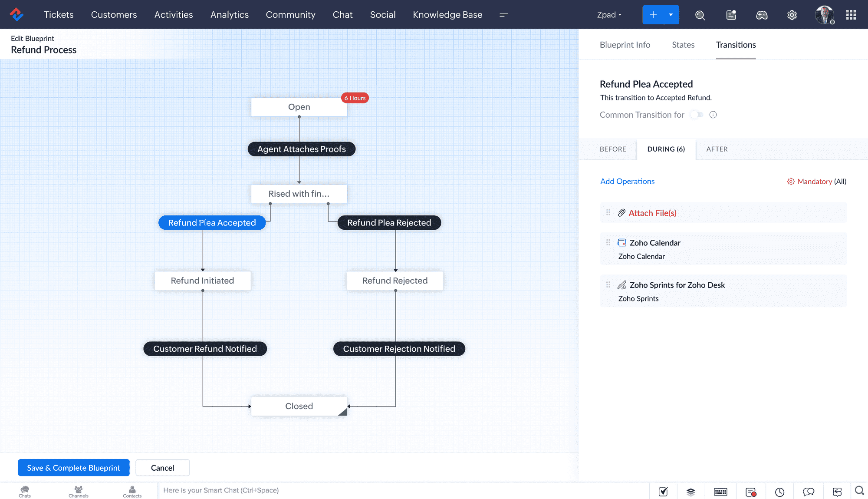868x499 pixels.
Task: Click drag handle of Attach File(s) row
Action: pyautogui.click(x=608, y=212)
